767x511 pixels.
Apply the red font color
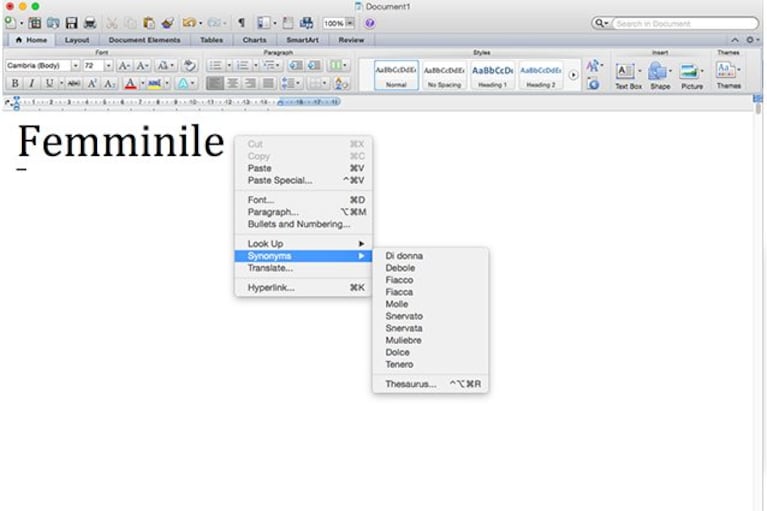point(130,84)
